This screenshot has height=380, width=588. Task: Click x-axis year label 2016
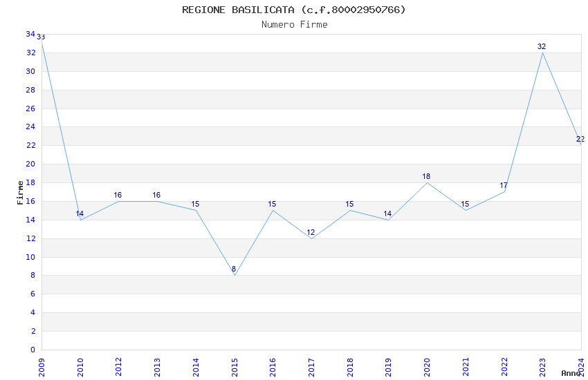[x=273, y=368]
